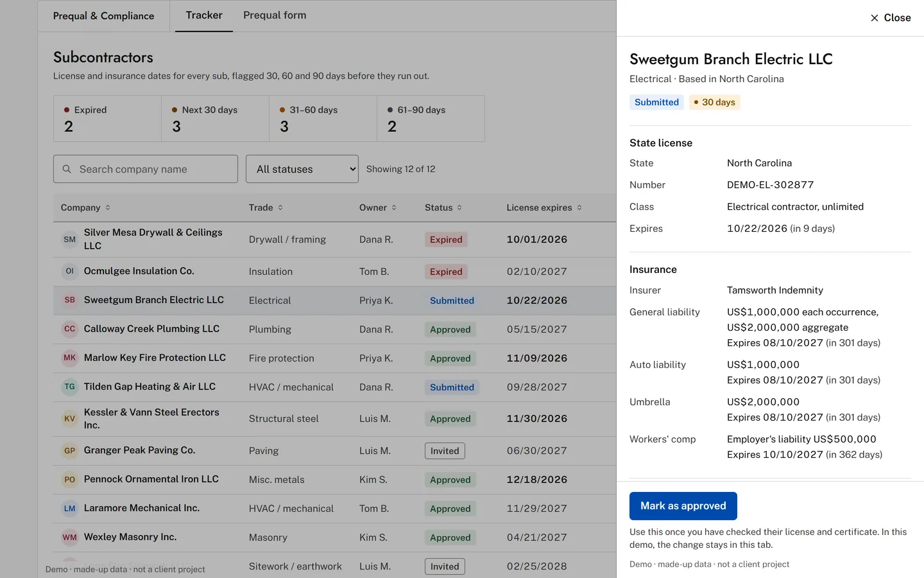Open Calloway Creek Plumbing LLC row

coord(334,329)
